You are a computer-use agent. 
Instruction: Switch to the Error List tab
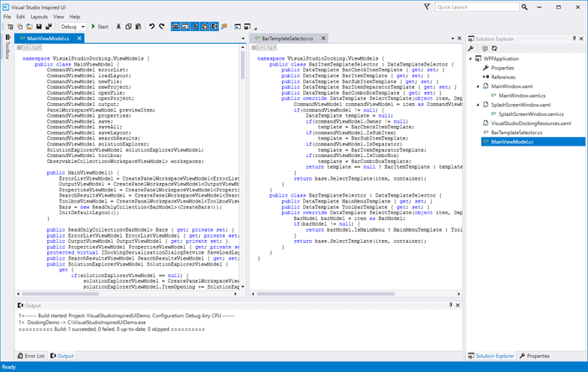[x=29, y=356]
